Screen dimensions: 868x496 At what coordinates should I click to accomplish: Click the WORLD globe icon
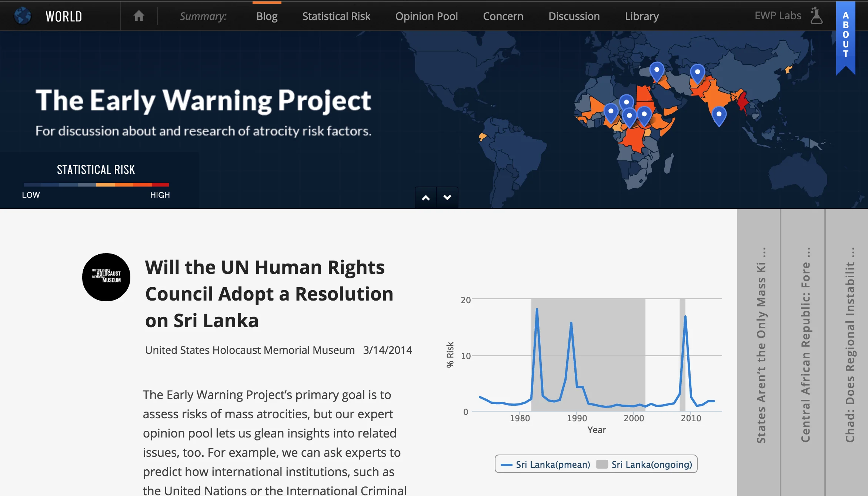[x=23, y=16]
